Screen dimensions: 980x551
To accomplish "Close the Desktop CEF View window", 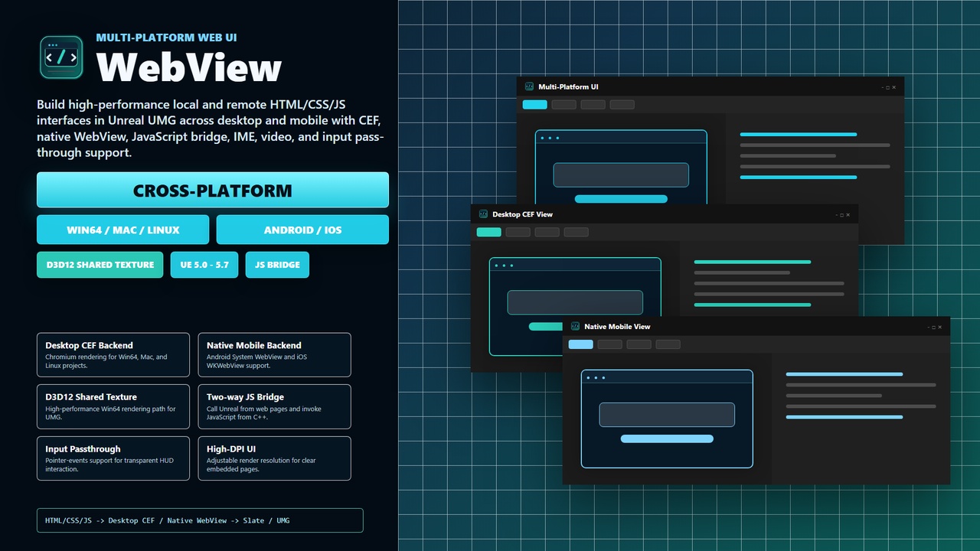I will click(848, 215).
